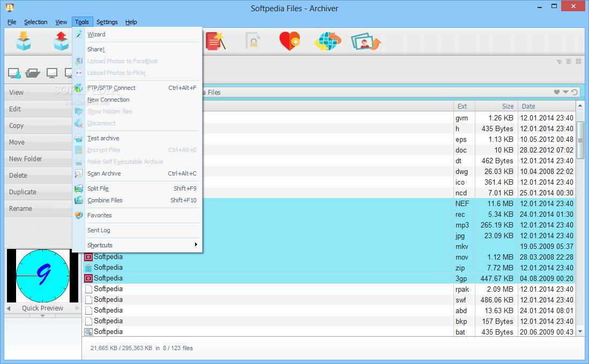Screen dimensions: 589x364
Task: Select the Softpedia bat file row
Action: [x=329, y=332]
